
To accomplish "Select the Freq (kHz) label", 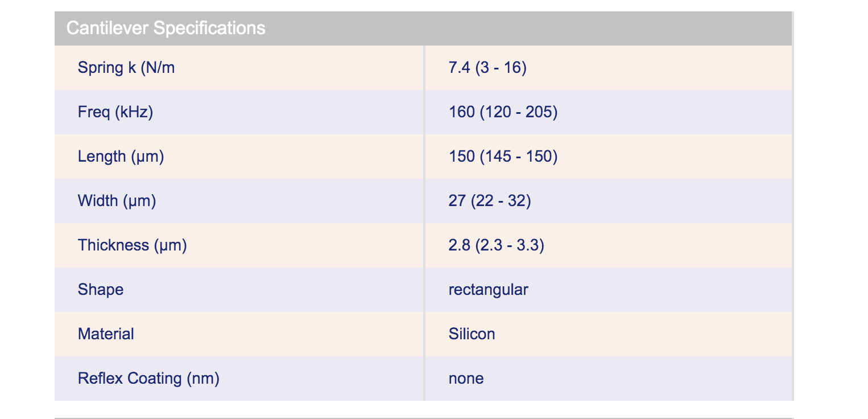I will tap(115, 112).
